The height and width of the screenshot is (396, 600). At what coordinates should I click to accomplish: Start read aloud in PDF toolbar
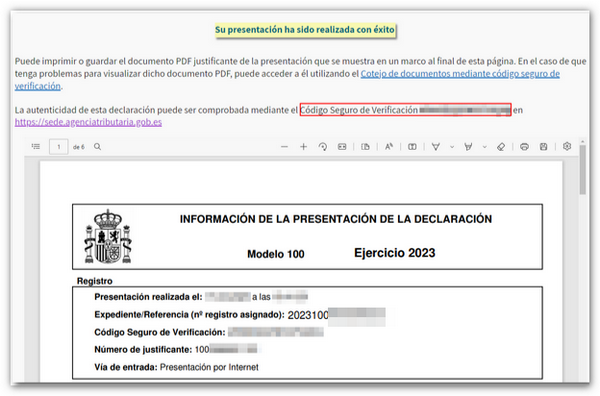point(389,147)
